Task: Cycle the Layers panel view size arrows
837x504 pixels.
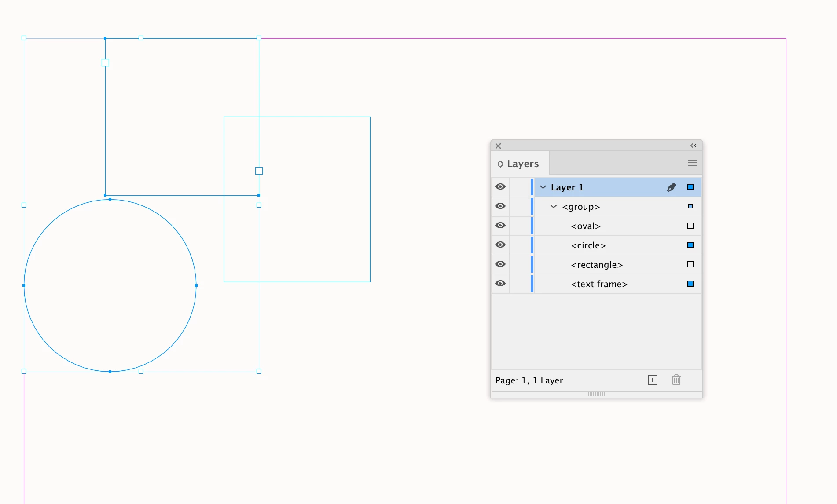Action: pos(500,164)
